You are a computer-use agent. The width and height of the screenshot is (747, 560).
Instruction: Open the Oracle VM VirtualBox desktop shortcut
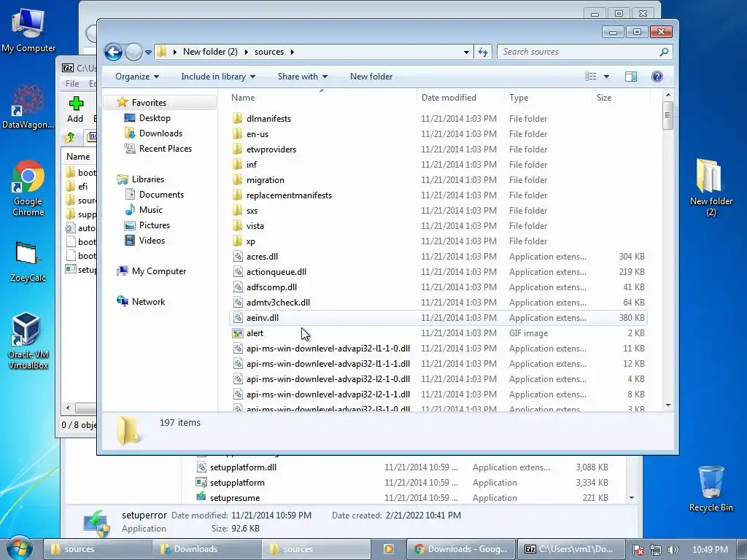click(28, 341)
